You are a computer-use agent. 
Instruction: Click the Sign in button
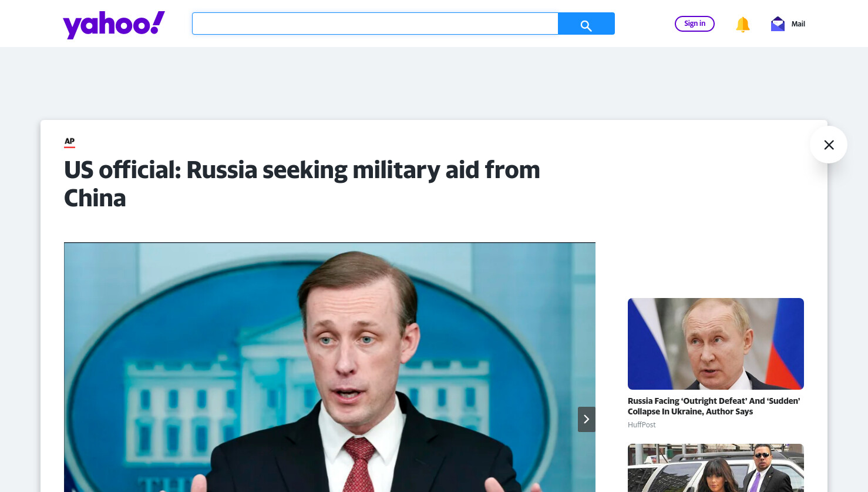[695, 24]
